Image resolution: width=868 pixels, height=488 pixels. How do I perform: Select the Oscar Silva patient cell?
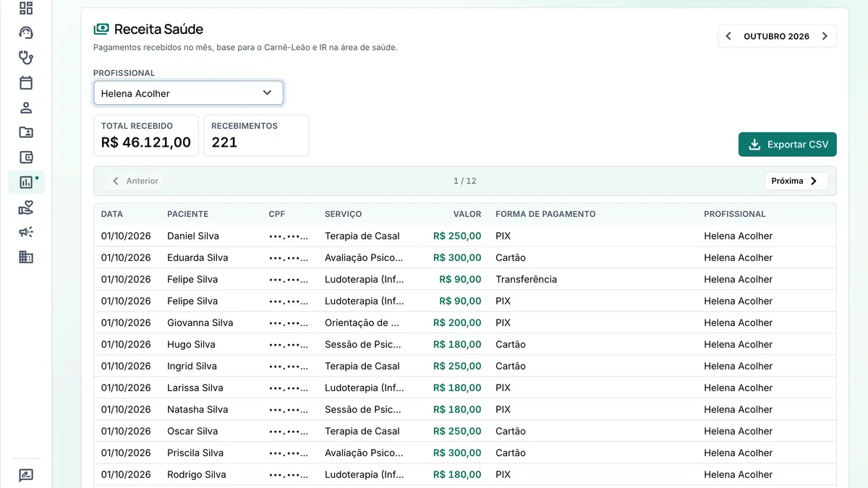(192, 431)
